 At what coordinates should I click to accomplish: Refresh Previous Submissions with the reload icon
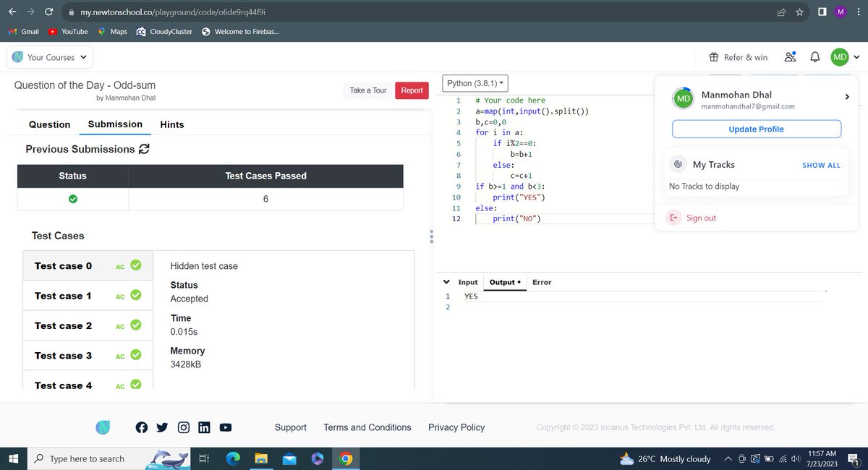[144, 149]
